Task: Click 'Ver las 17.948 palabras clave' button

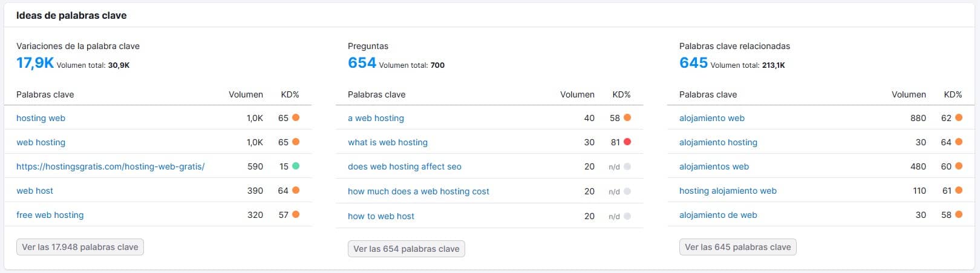Action: point(80,247)
